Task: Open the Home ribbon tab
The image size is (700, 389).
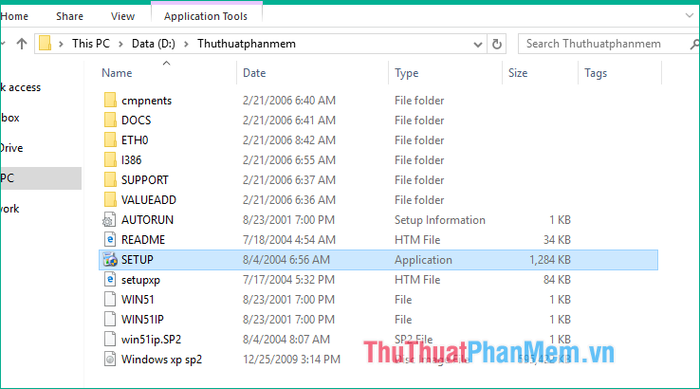Action: tap(14, 17)
